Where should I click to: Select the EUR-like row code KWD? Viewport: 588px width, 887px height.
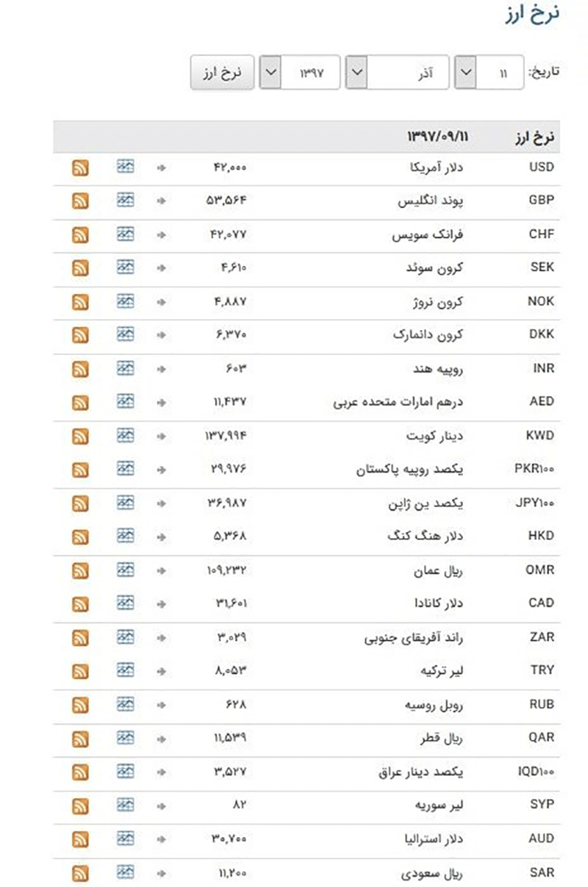click(x=540, y=436)
